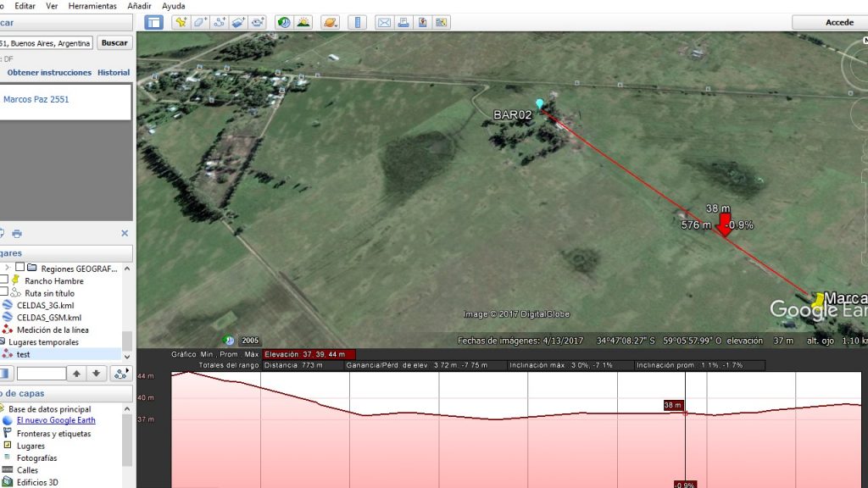Close the search results with the X
The width and height of the screenshot is (868, 488).
125,234
